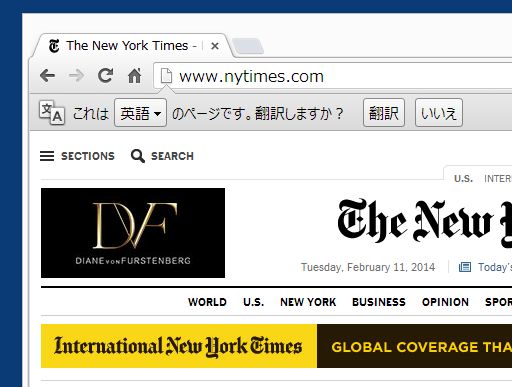
Task: Click the date Tuesday, February 11, 2014
Action: pos(368,267)
